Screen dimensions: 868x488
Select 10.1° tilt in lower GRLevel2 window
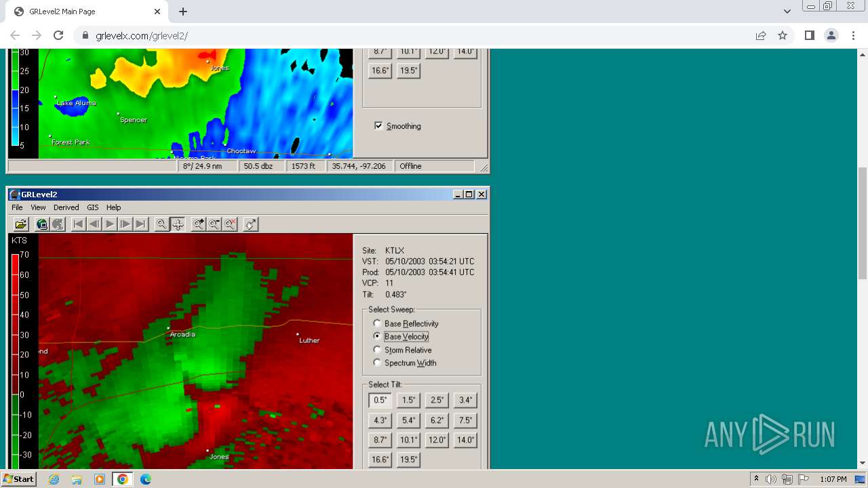[408, 440]
